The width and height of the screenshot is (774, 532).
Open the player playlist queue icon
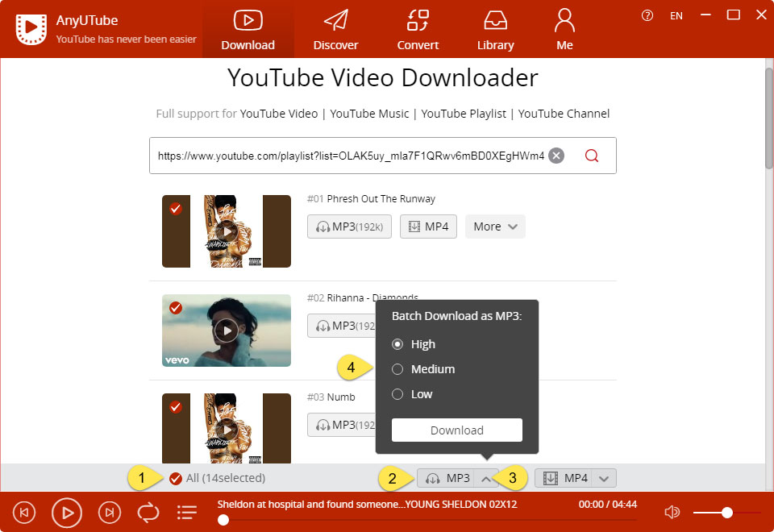[187, 513]
